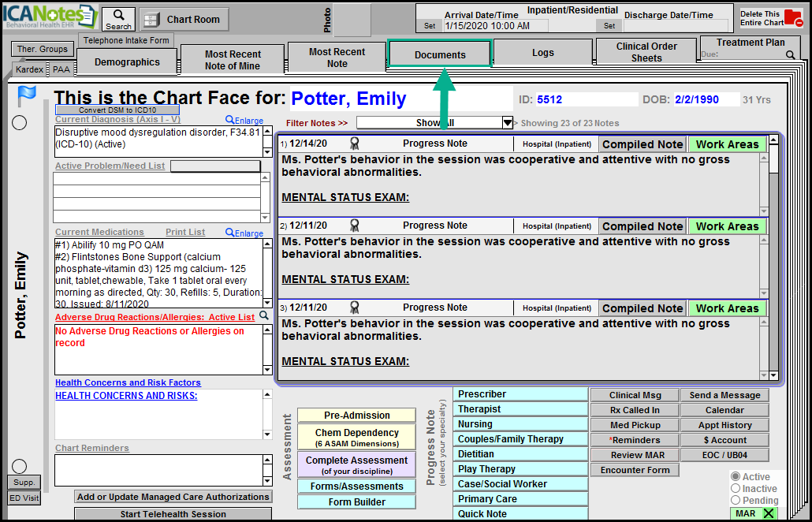812x522 pixels.
Task: Enlarge the Current Diagnosis section
Action: click(243, 120)
